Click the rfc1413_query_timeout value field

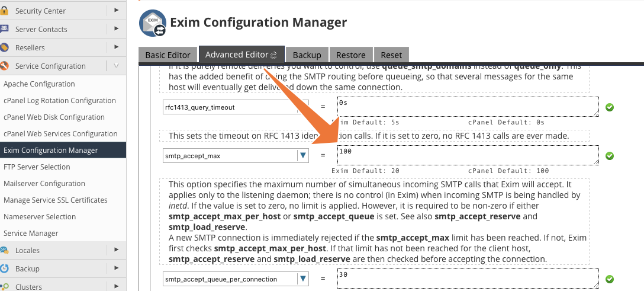coord(468,107)
